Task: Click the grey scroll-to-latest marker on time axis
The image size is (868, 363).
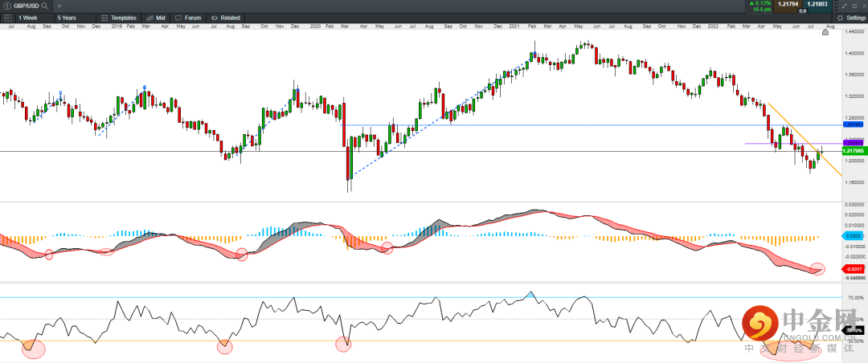Action: pos(825,33)
